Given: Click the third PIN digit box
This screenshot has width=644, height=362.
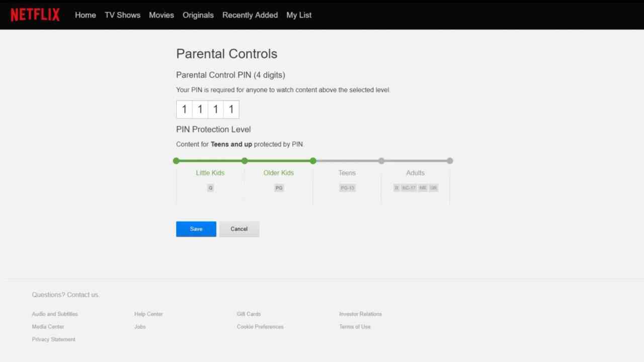Looking at the screenshot, I should 215,109.
